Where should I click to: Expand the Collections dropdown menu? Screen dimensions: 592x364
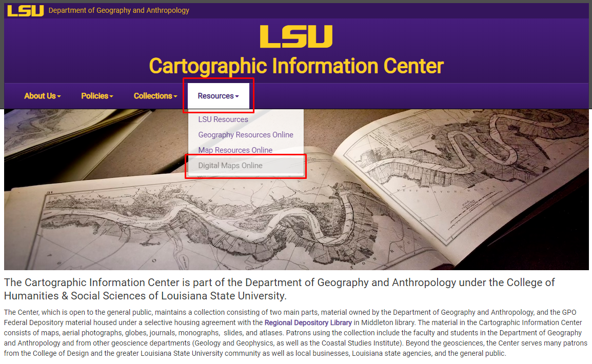155,96
